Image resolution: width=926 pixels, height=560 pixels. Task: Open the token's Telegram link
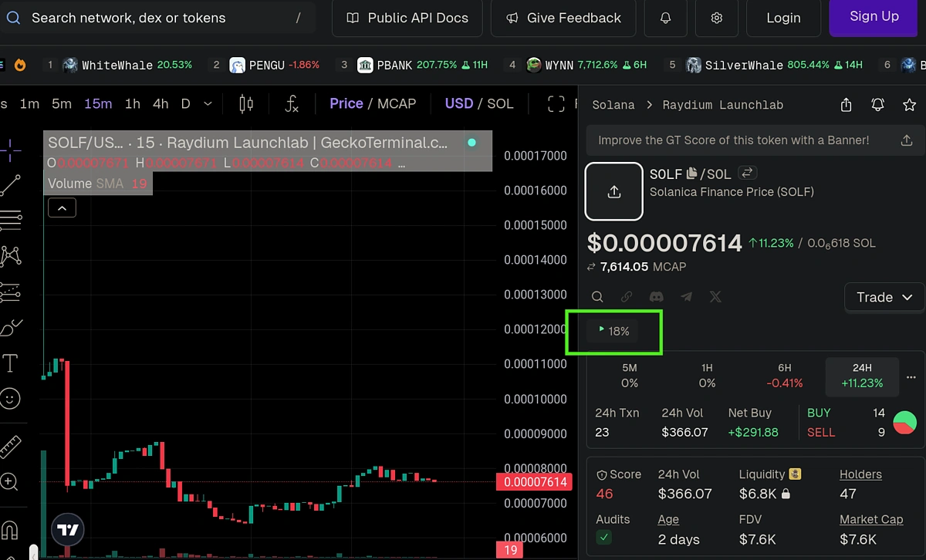point(686,296)
